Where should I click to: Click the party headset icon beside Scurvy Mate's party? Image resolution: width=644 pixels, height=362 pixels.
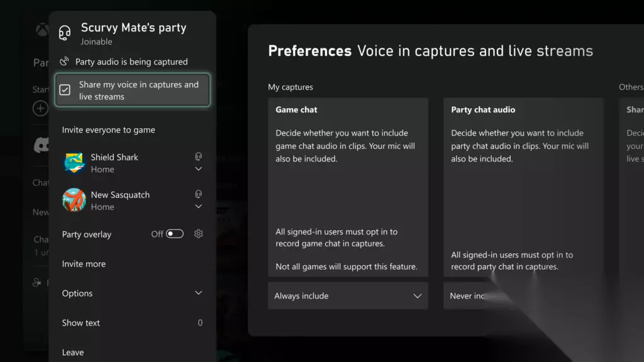click(x=65, y=33)
